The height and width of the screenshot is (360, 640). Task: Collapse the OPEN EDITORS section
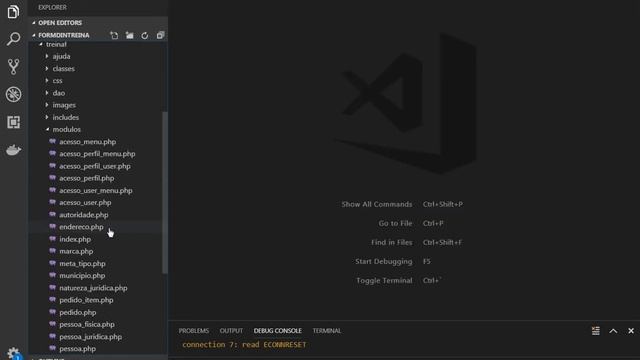[98, 23]
